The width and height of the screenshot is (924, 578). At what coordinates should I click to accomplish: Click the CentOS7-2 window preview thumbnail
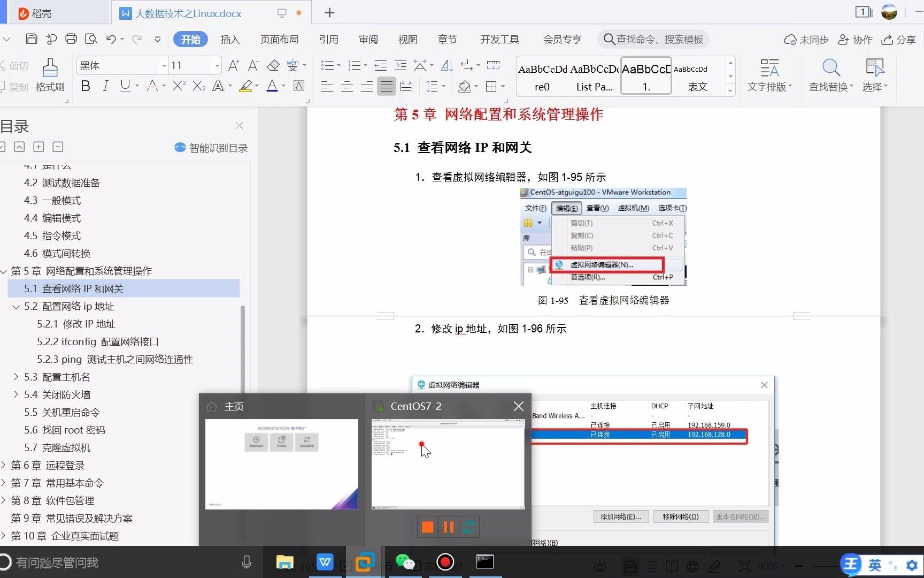pos(448,463)
